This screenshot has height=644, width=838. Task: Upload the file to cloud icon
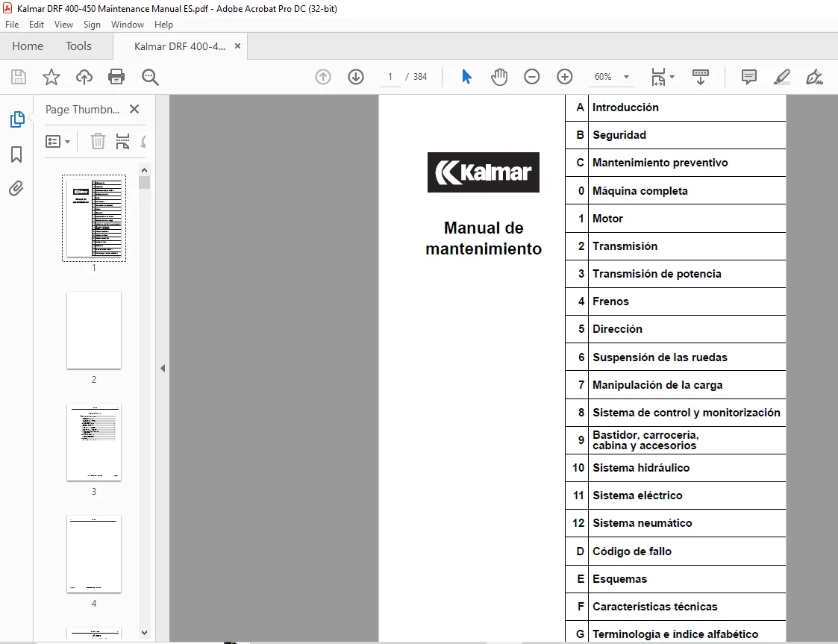(x=84, y=77)
